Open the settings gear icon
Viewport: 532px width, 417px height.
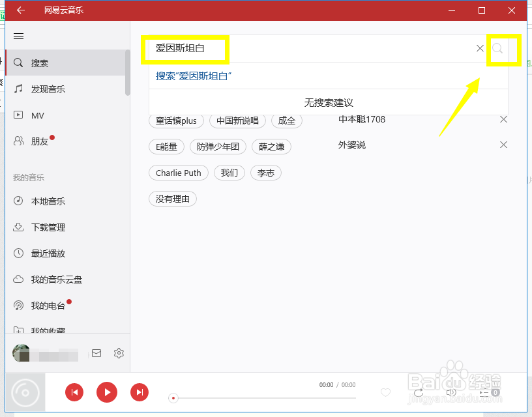point(119,352)
